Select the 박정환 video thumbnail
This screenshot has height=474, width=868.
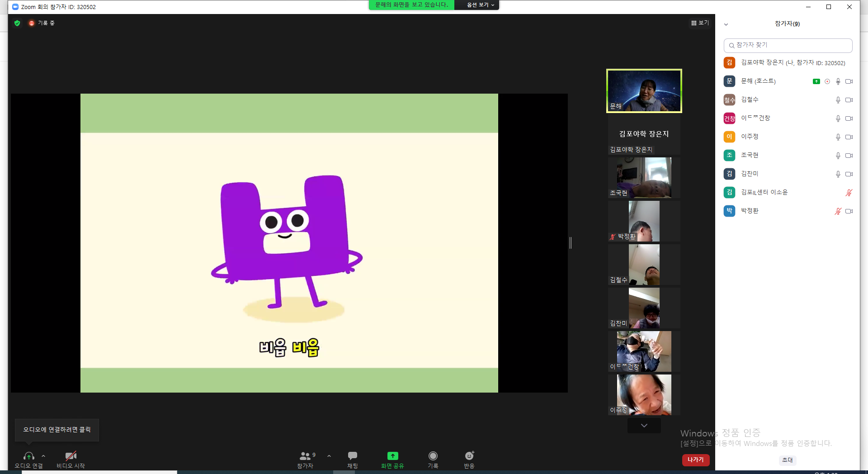point(644,221)
